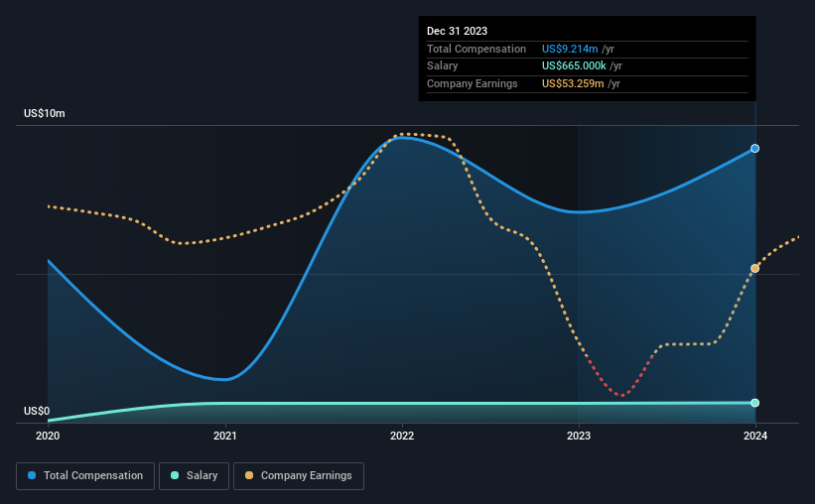Click the US$9.214m total compensation value

pos(570,49)
